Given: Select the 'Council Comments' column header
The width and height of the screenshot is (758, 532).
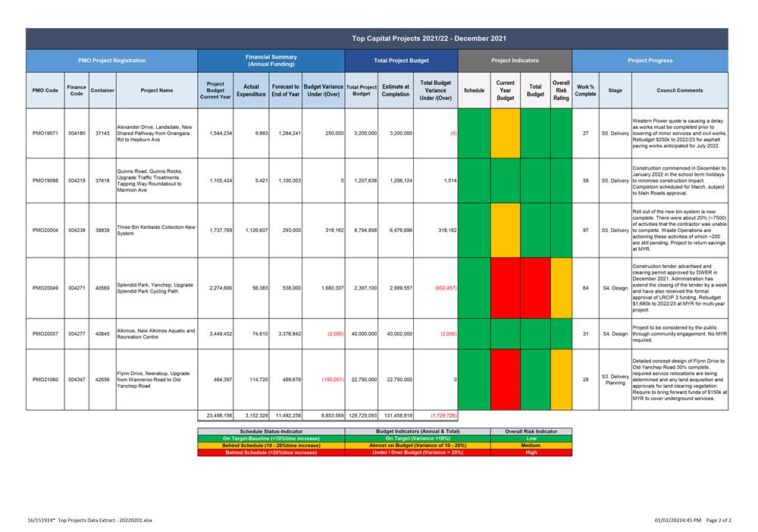Looking at the screenshot, I should tap(680, 90).
